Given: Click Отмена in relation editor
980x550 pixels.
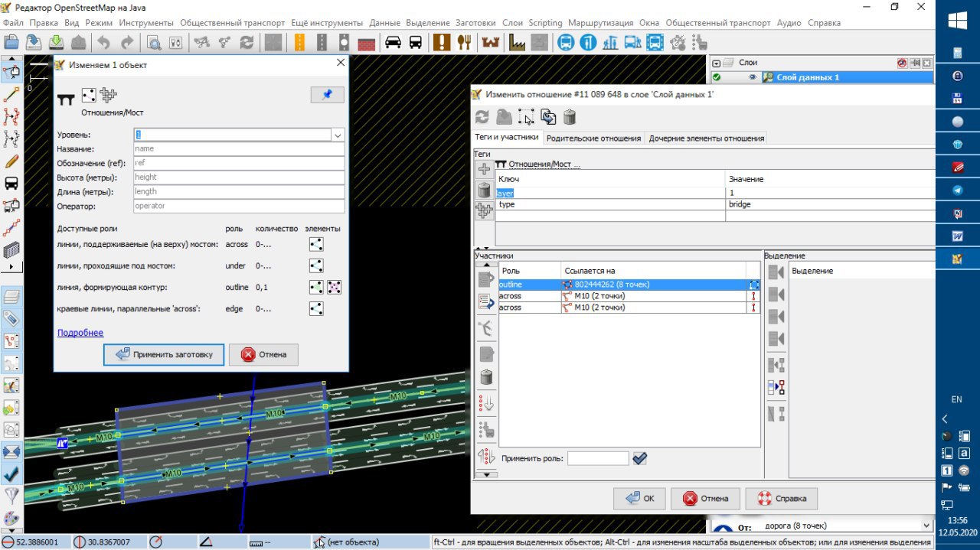Looking at the screenshot, I should [x=705, y=498].
